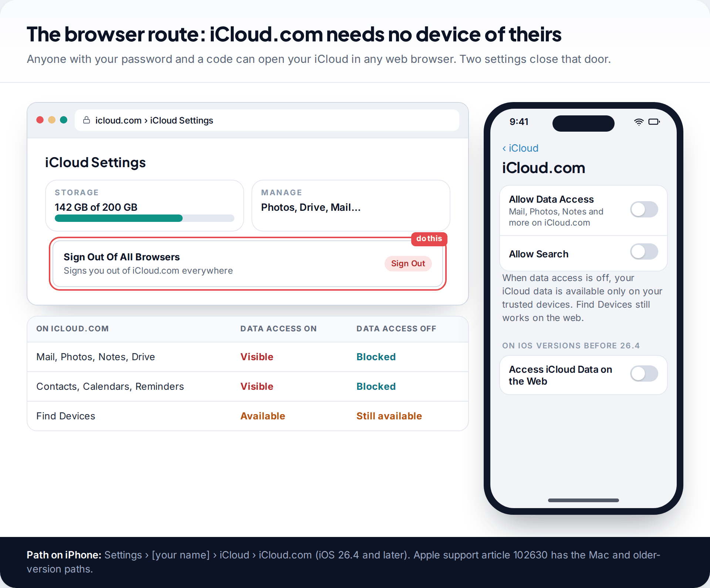Toggle the Allow Data Access switch
Image resolution: width=710 pixels, height=588 pixels.
pyautogui.click(x=644, y=209)
